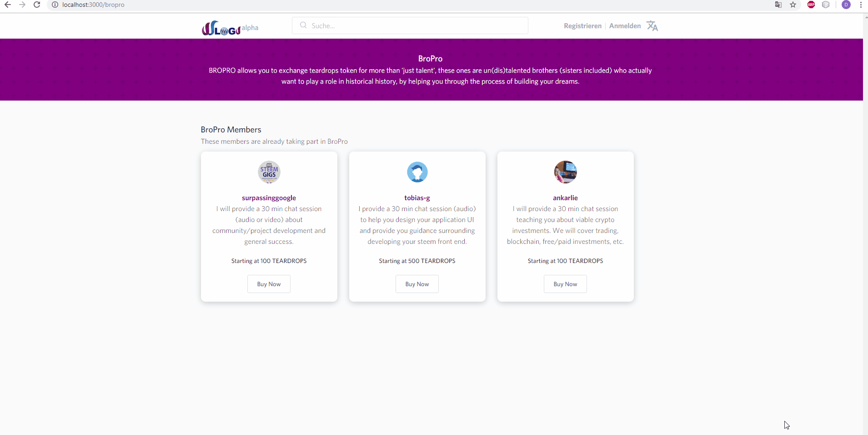Click the Registrieren link
The width and height of the screenshot is (868, 435).
[x=582, y=26]
